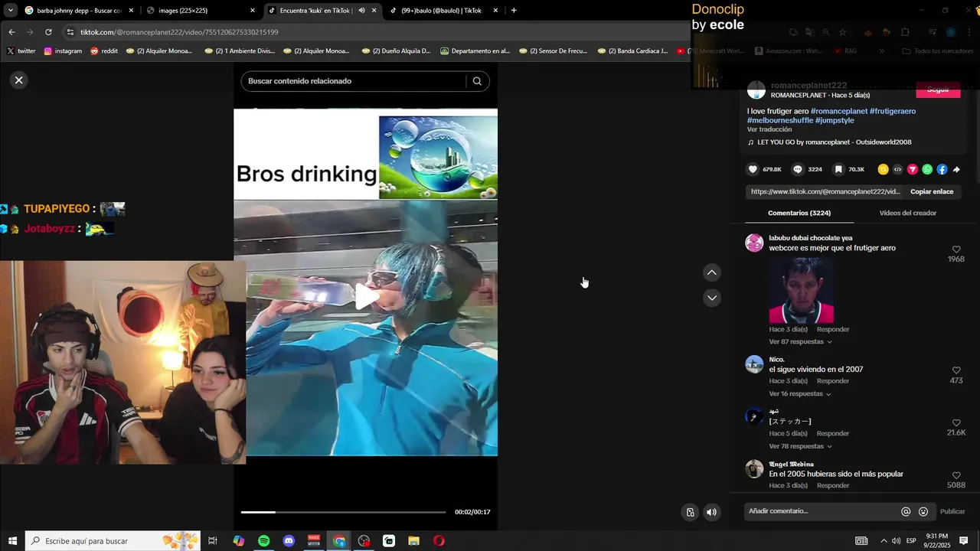Screen dimensions: 980x551
Task: Like the video with heart icon
Action: [x=753, y=169]
